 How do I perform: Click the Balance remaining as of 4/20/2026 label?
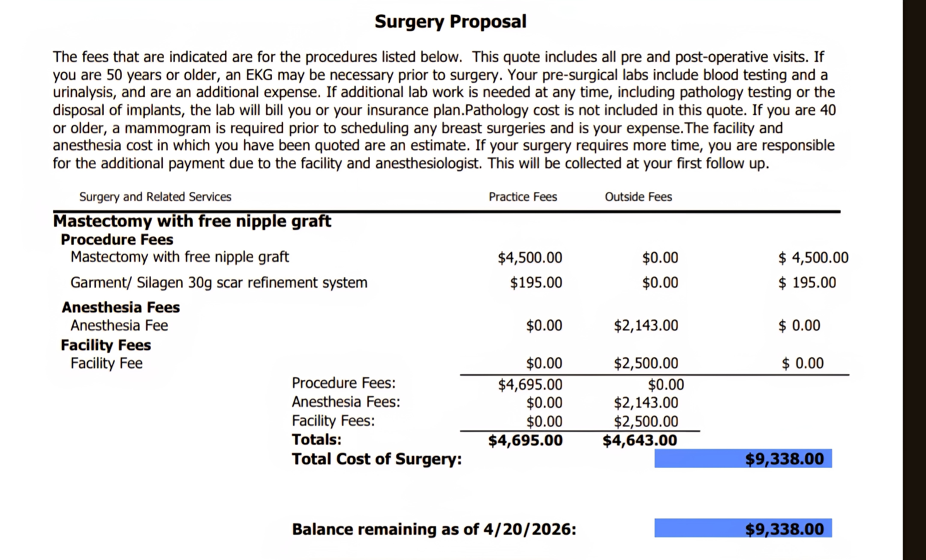(434, 529)
